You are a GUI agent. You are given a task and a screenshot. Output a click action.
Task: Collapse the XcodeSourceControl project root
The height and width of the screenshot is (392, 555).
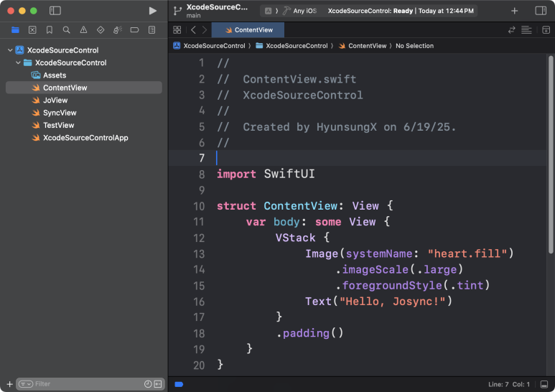pos(10,50)
